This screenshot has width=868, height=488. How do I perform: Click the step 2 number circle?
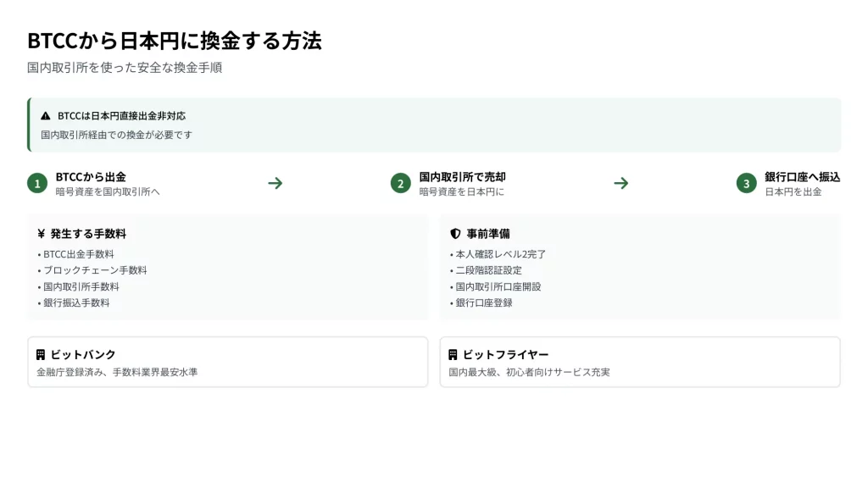pos(401,183)
